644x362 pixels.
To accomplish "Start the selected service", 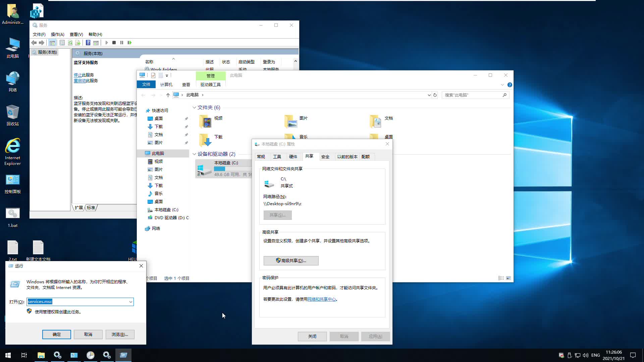I will click(x=106, y=43).
